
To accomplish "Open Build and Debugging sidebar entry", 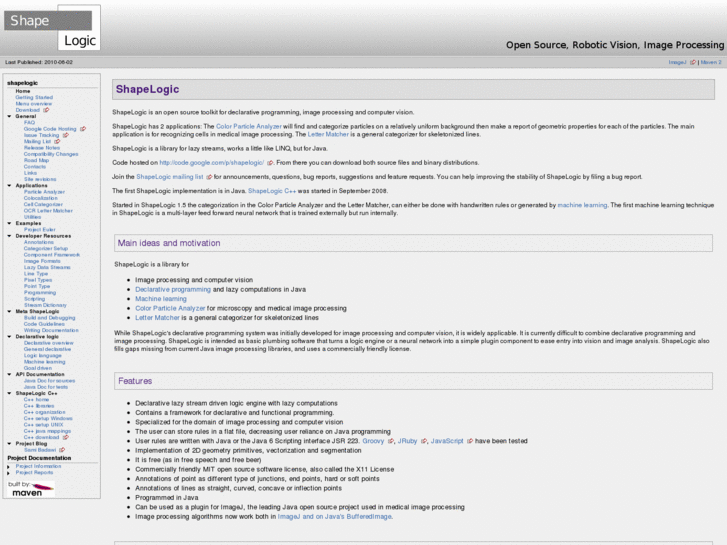I will [x=50, y=318].
